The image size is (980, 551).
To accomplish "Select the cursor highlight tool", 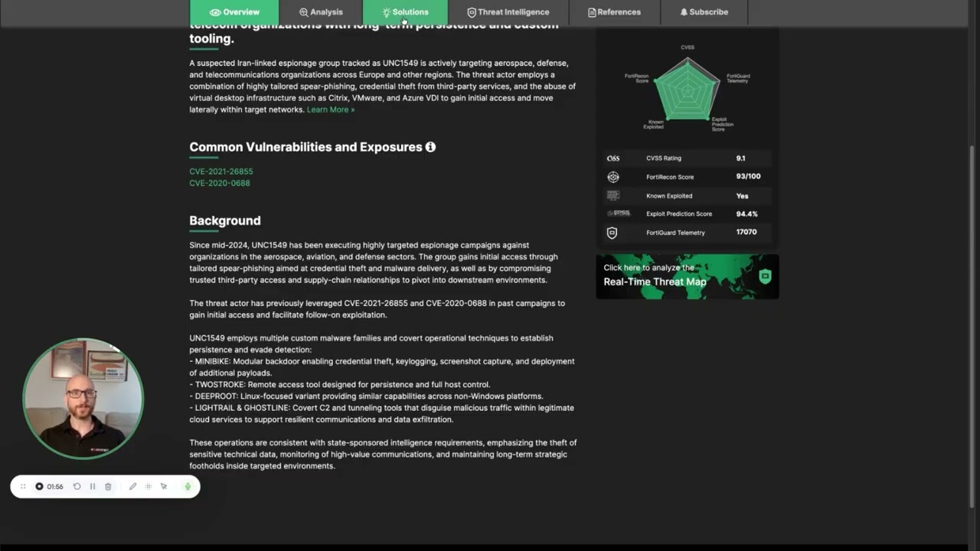I will tap(164, 487).
